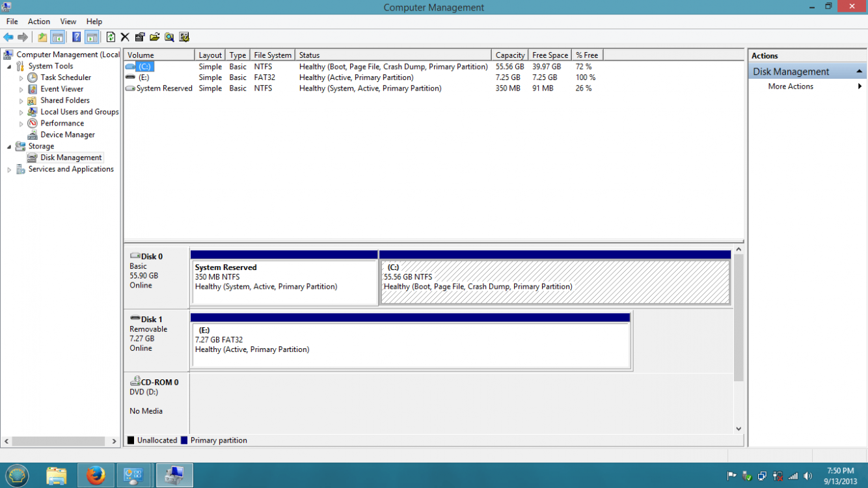Open the Action menu
Image resolution: width=868 pixels, height=488 pixels.
coord(39,21)
